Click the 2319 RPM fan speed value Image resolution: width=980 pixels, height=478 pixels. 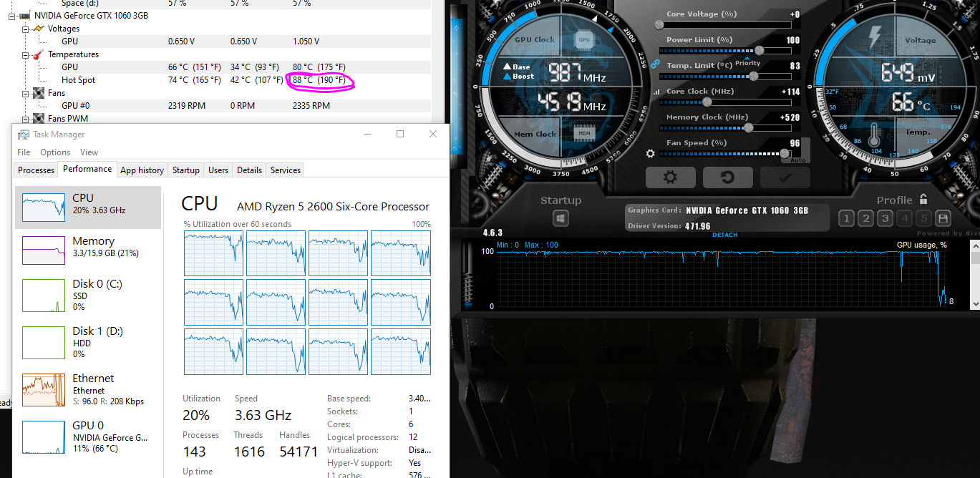point(187,106)
